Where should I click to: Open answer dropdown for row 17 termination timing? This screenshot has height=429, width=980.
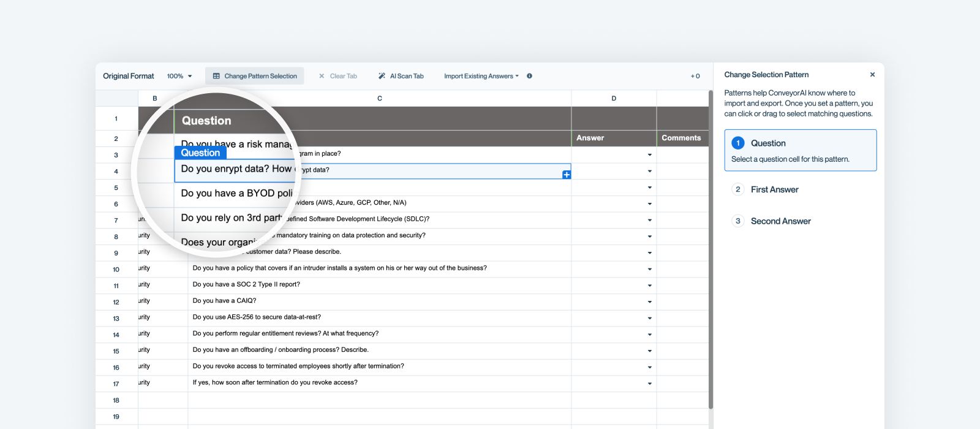[650, 384]
